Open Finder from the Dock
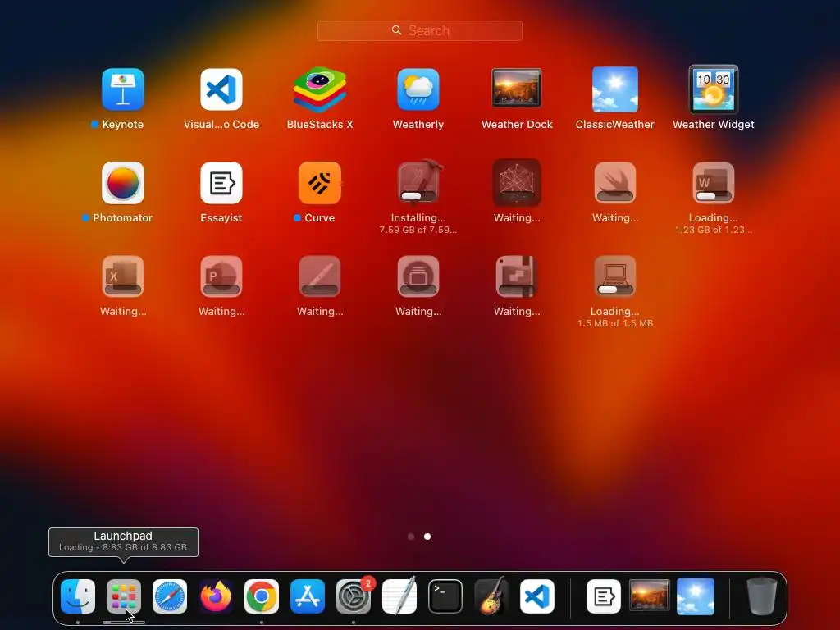The image size is (840, 630). pyautogui.click(x=78, y=596)
